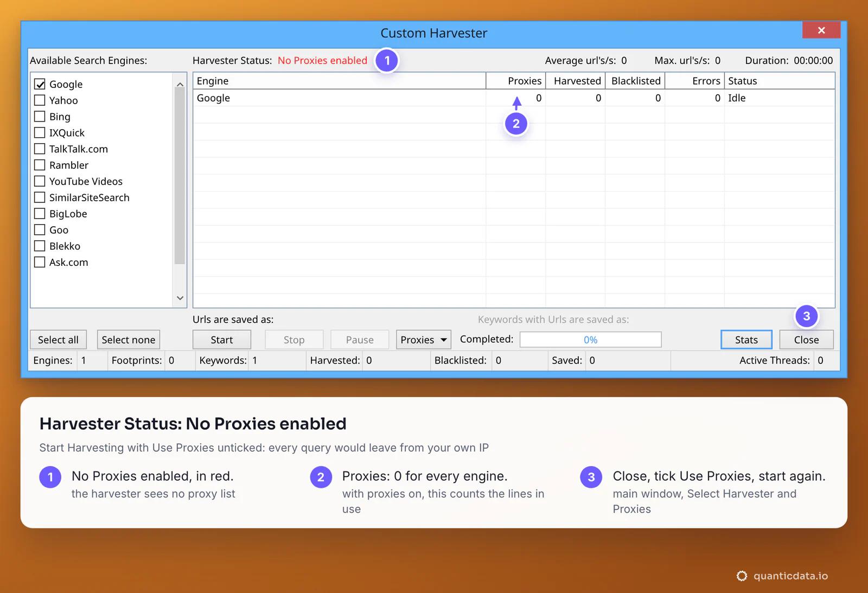Click the Close button beside Stats
The width and height of the screenshot is (868, 593).
[x=806, y=340]
